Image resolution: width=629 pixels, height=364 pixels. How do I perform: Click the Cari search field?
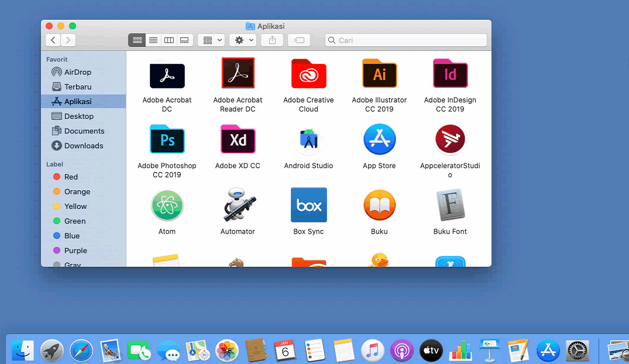click(x=406, y=40)
